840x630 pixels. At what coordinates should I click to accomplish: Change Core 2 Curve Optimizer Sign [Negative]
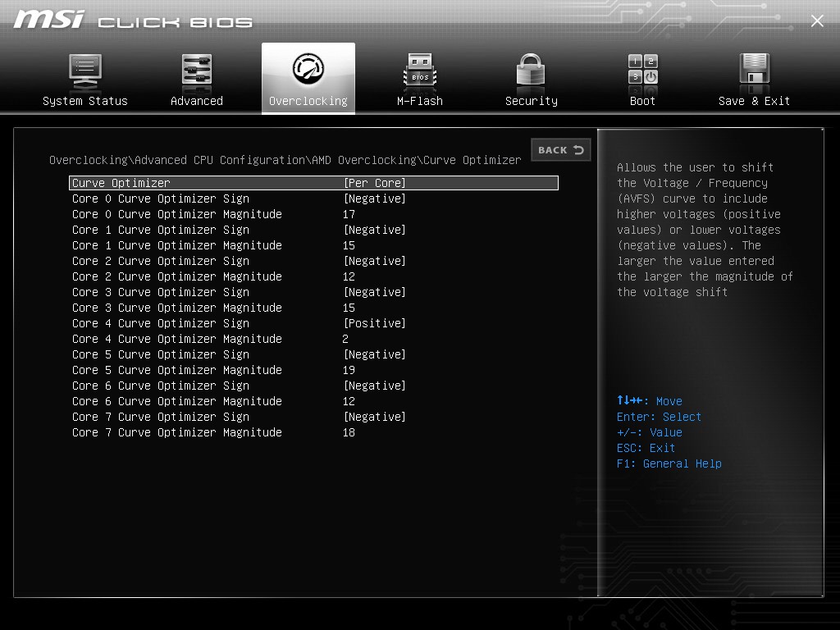click(374, 261)
